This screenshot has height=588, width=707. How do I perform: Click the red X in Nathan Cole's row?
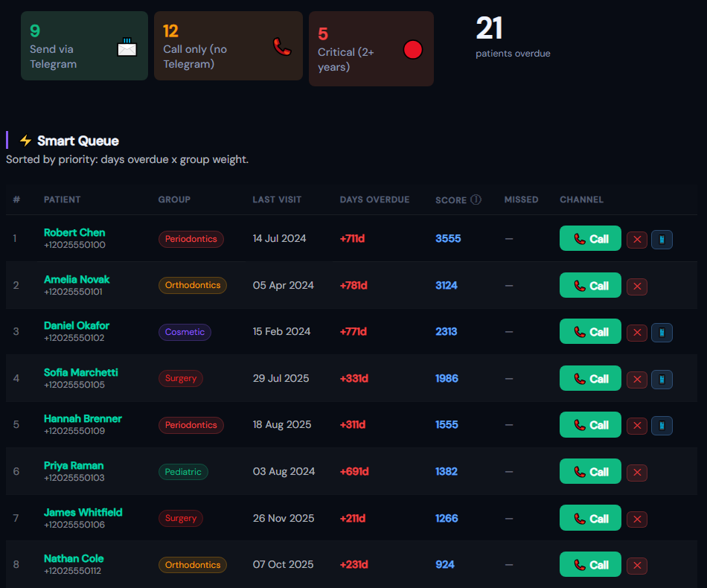tap(637, 565)
